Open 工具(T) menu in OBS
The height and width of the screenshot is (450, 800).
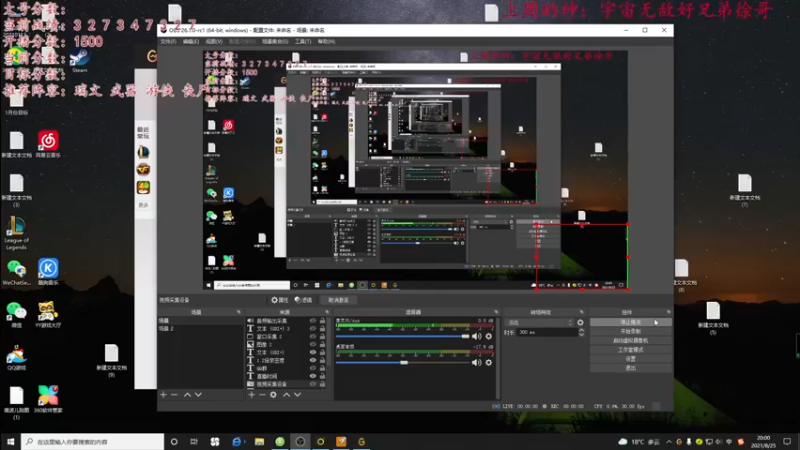tap(303, 41)
